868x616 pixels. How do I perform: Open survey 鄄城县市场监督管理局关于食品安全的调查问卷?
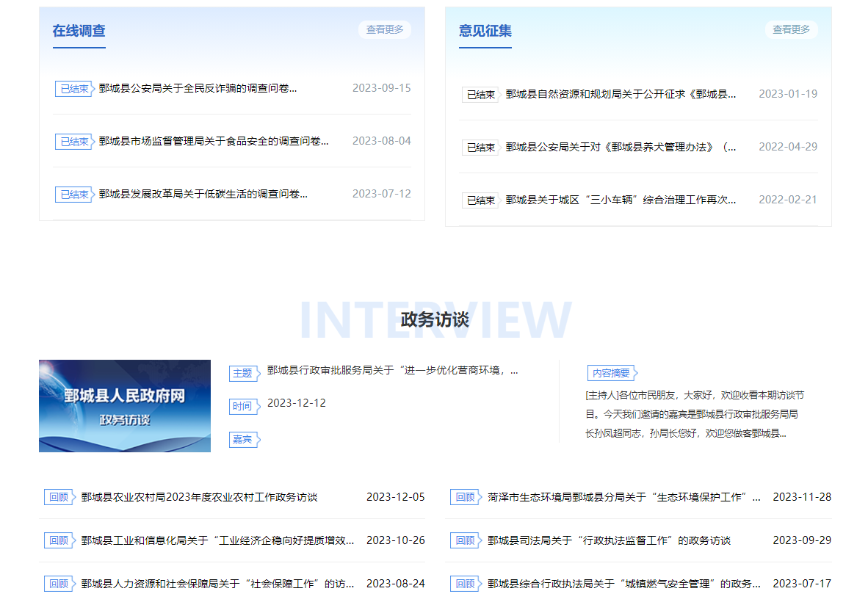(x=214, y=141)
